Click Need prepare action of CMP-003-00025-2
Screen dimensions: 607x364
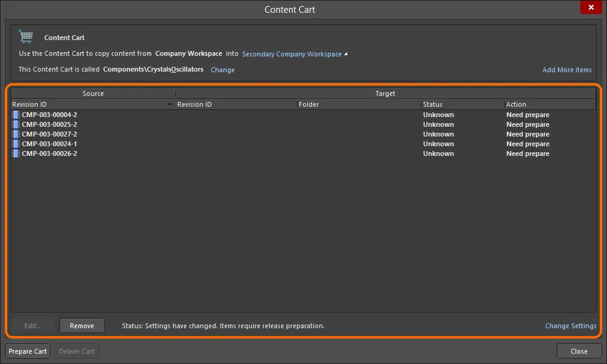(527, 124)
